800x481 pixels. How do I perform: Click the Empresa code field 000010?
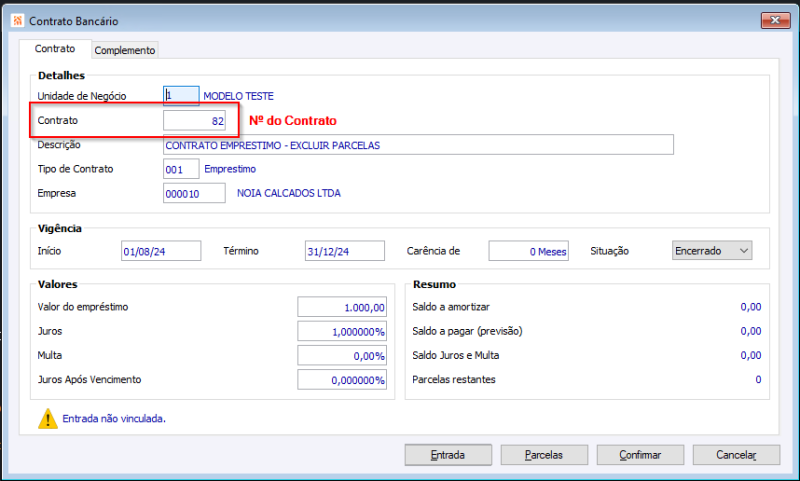coord(194,193)
